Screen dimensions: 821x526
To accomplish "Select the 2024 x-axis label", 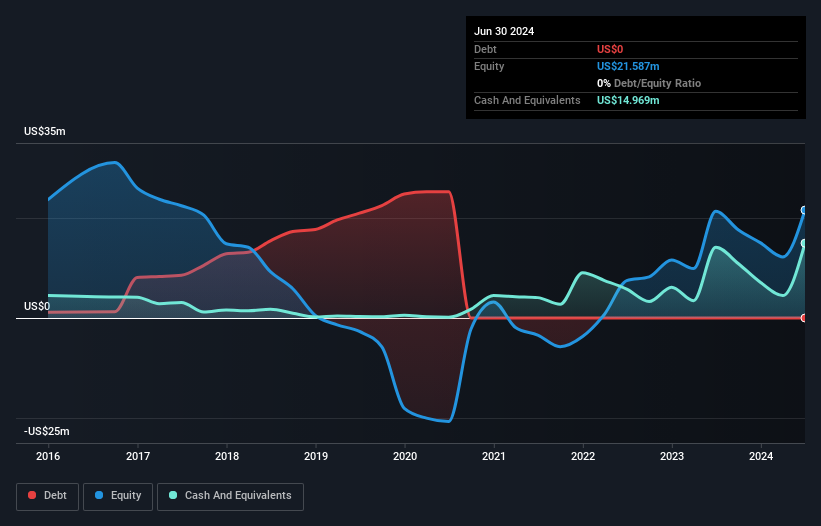I will 761,456.
